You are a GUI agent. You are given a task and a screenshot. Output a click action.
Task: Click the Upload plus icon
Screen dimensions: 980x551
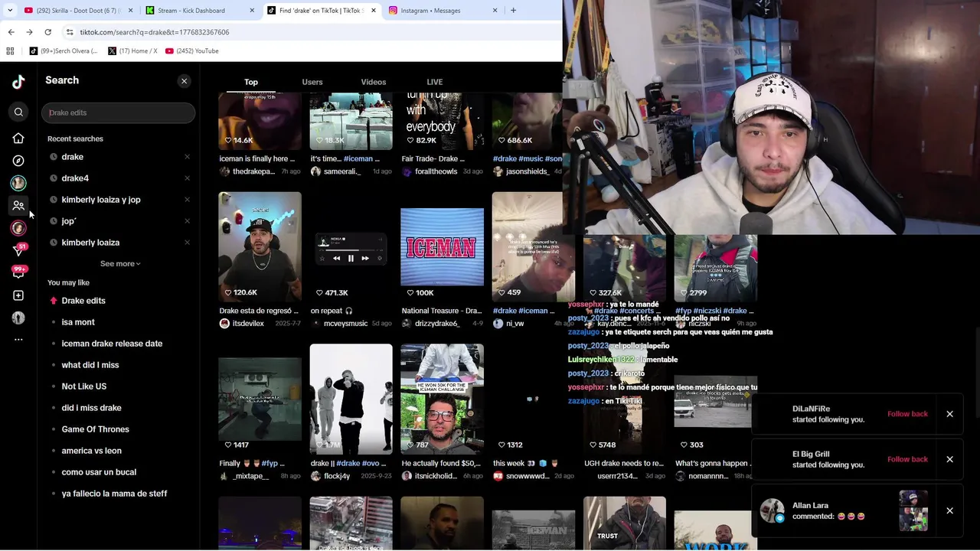tap(18, 295)
